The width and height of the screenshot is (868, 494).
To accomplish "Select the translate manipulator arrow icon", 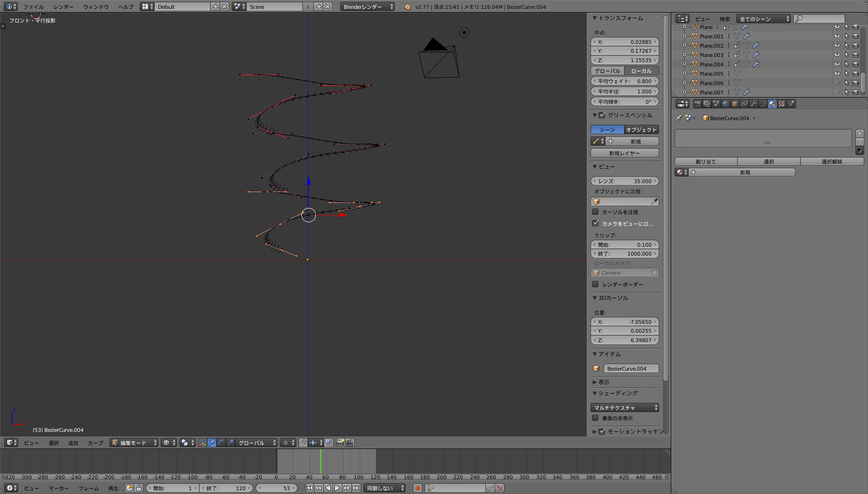I will [x=212, y=443].
